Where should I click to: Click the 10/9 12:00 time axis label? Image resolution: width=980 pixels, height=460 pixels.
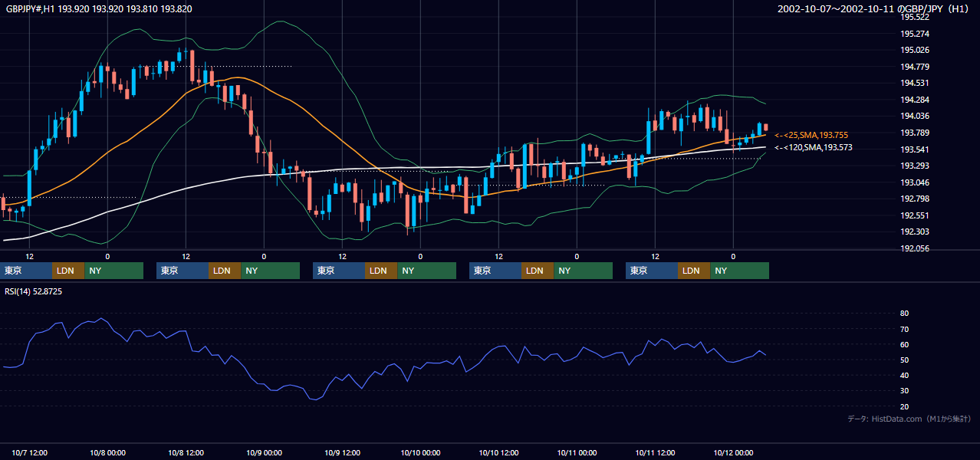(342, 452)
